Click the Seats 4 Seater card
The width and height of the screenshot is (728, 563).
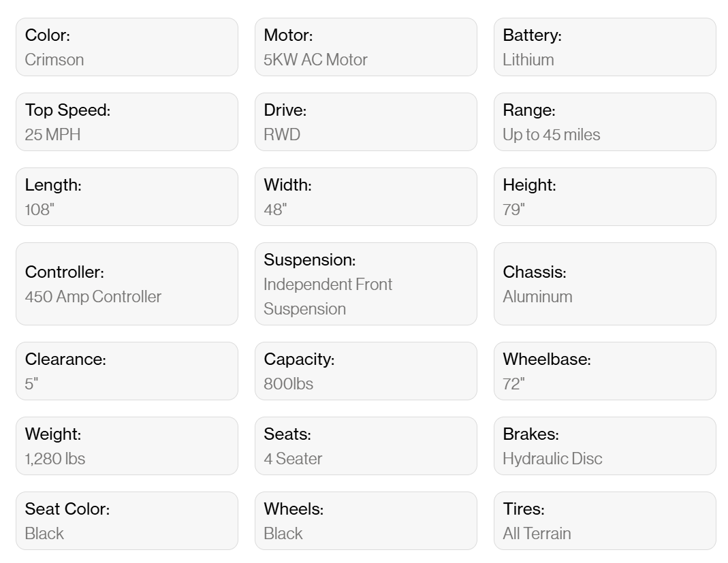[366, 446]
